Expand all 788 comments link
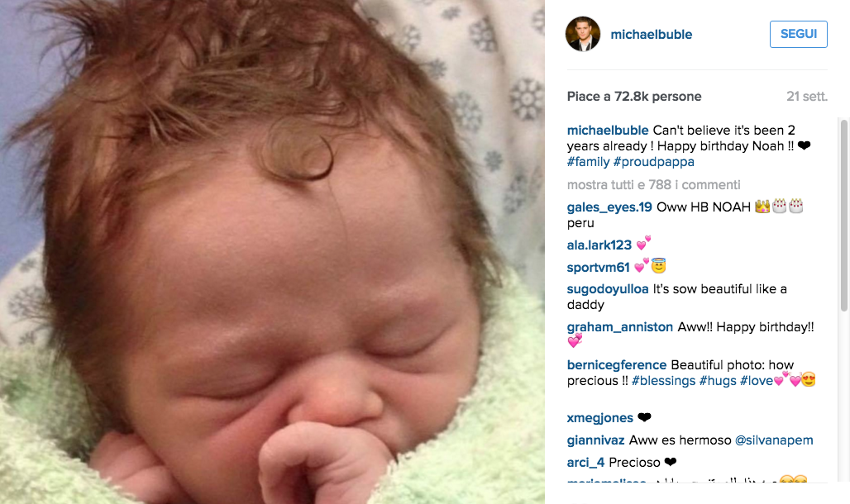Image resolution: width=850 pixels, height=504 pixels. (654, 185)
